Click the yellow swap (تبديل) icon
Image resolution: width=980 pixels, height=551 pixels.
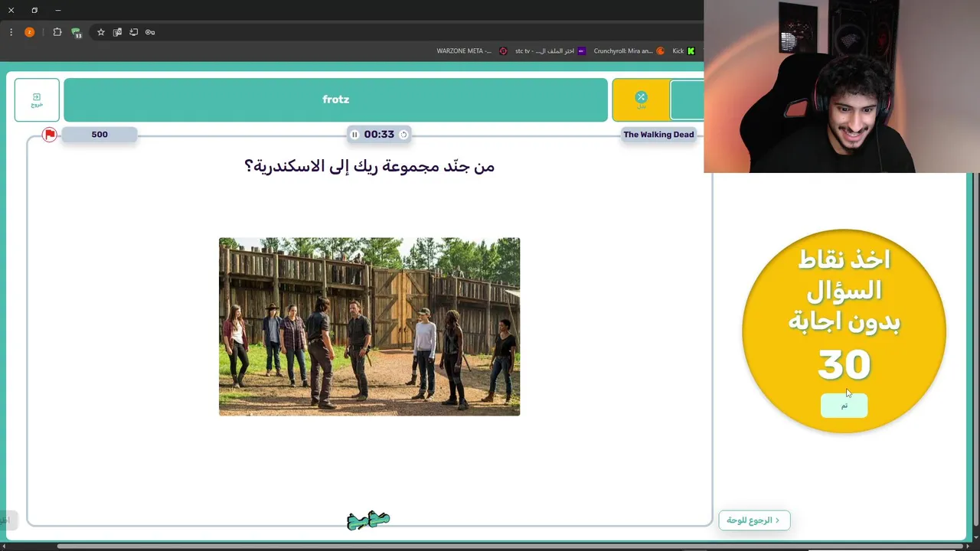click(641, 99)
